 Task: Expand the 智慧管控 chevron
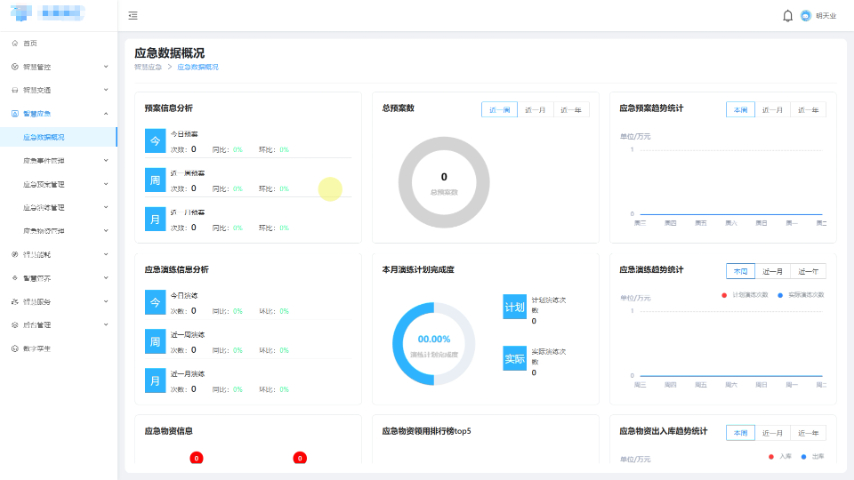[106, 66]
